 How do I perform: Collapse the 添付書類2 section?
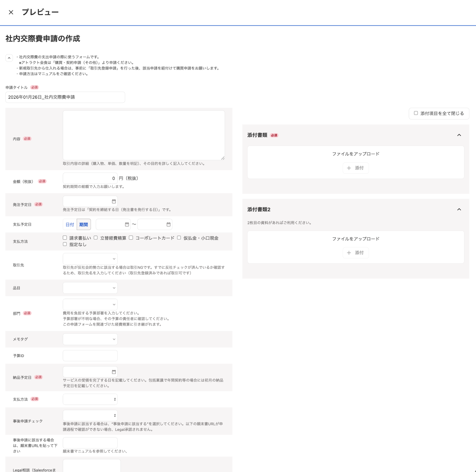(459, 210)
